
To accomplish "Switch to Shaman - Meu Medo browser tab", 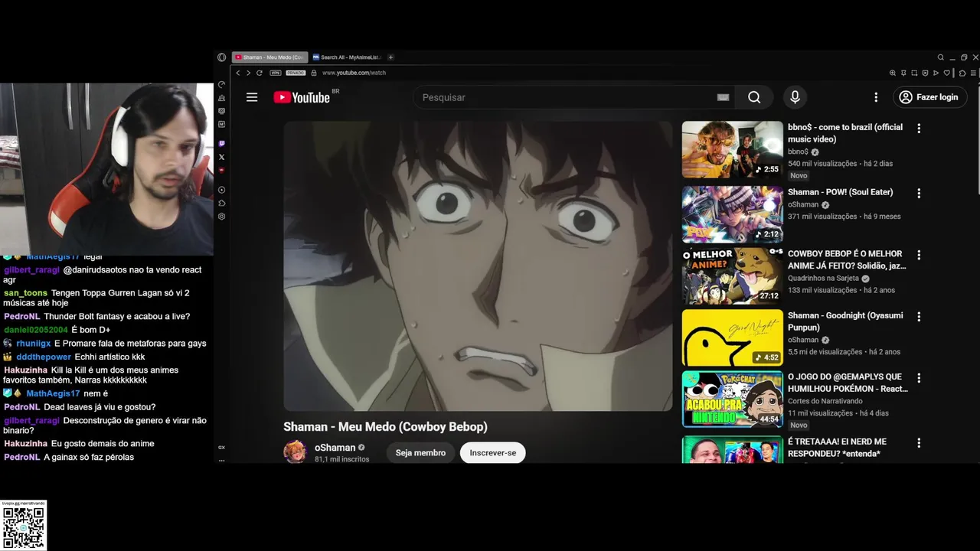I will click(x=269, y=57).
